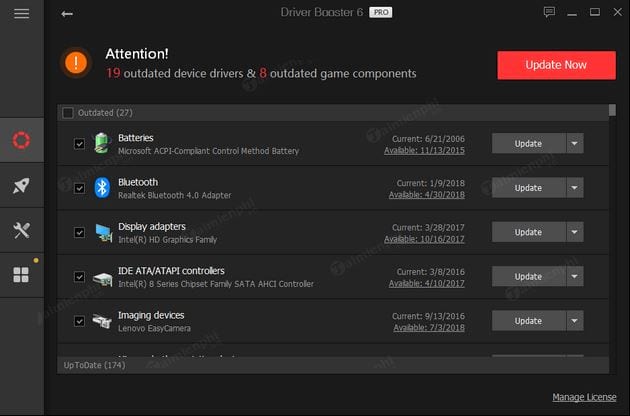Click the Bluetooth device icon
This screenshot has width=630, height=416.
pos(102,187)
